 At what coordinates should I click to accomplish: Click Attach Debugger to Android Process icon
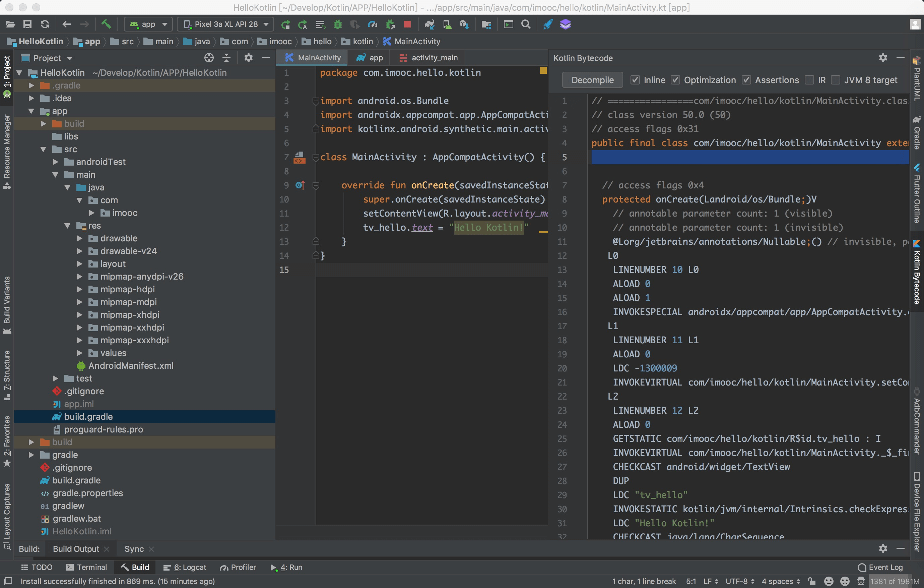(390, 24)
